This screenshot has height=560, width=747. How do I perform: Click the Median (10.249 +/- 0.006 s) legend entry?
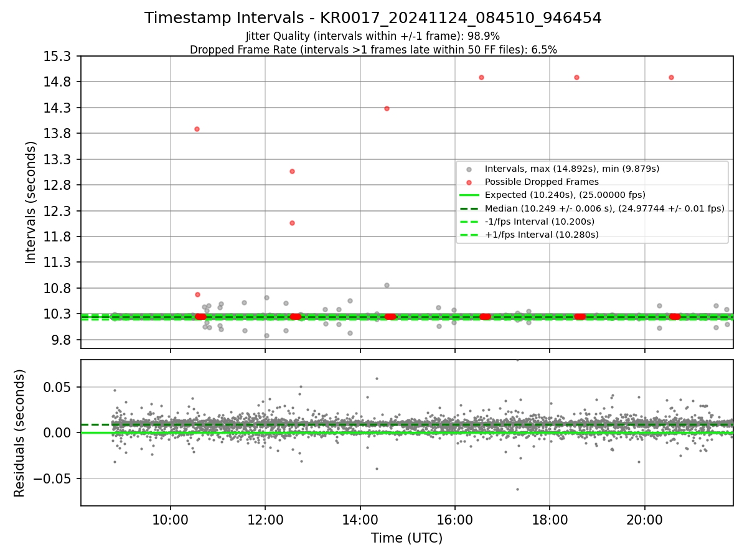coord(604,208)
